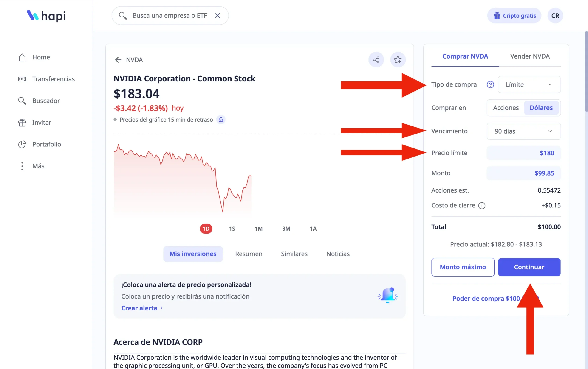Expand the Vencimiento 90 días dropdown
This screenshot has width=588, height=369.
(x=523, y=131)
